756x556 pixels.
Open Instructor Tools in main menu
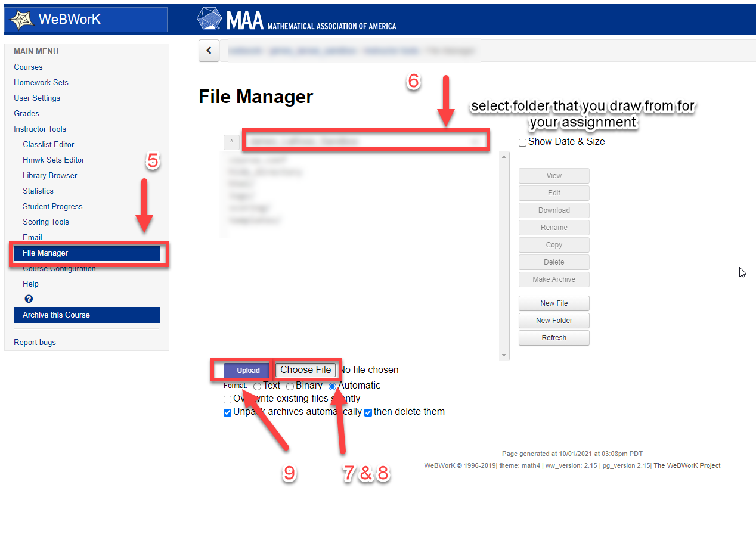(x=40, y=129)
